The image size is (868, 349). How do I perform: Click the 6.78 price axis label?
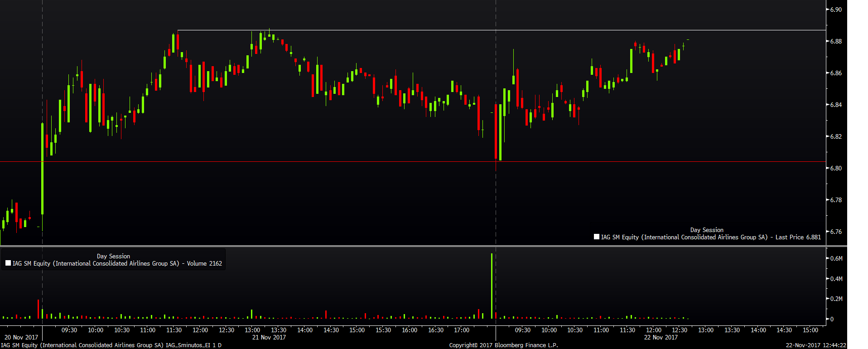click(x=836, y=200)
